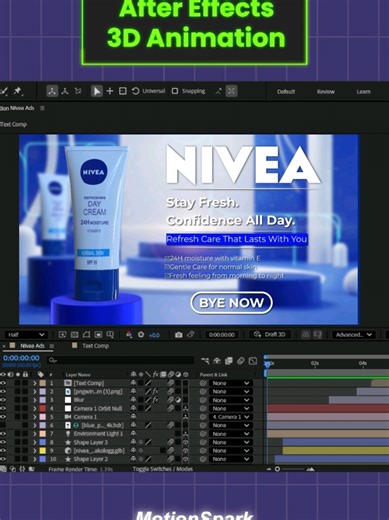Click the snap collapse-arrow icon
This screenshot has width=389, height=520.
click(x=218, y=91)
